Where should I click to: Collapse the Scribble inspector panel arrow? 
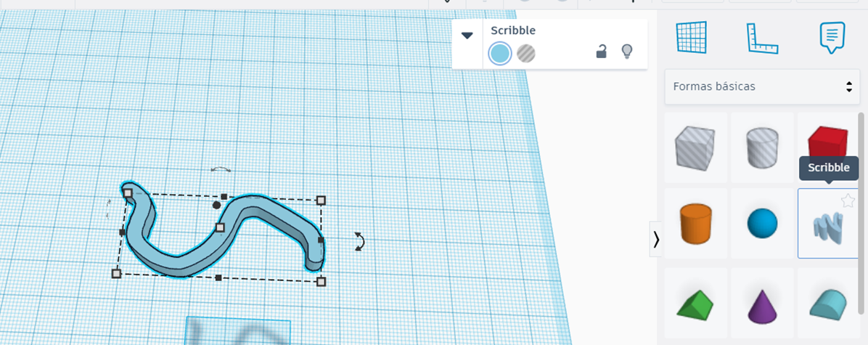click(x=467, y=36)
